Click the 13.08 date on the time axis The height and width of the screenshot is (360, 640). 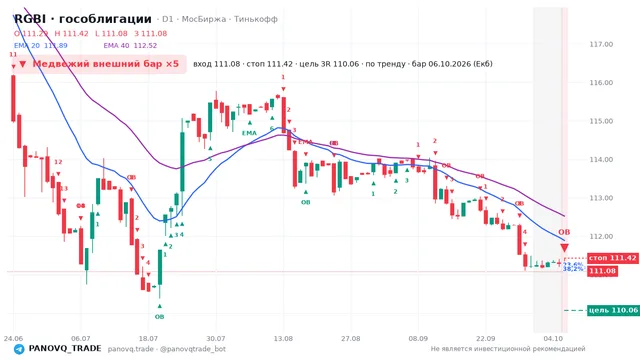pos(283,338)
